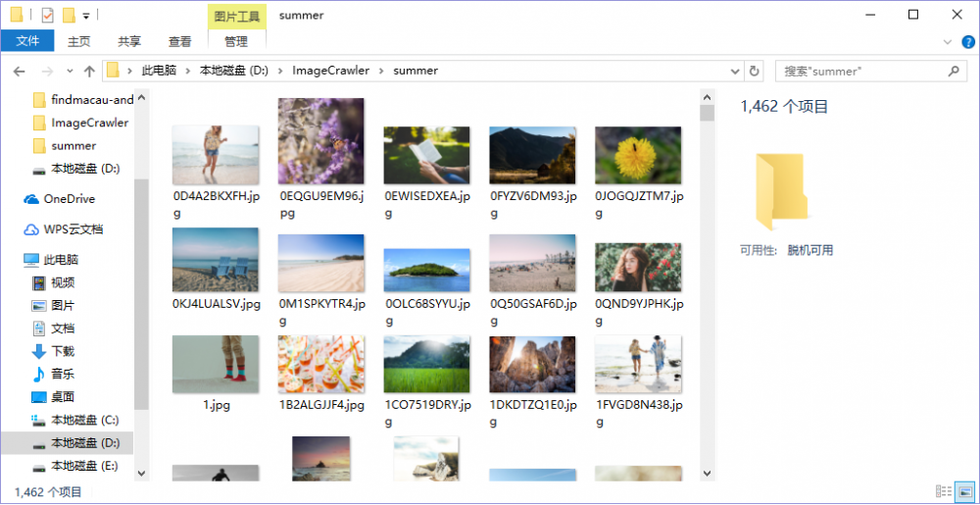Expand chevron after ImageCrawler in address bar
980x505 pixels.
(381, 71)
